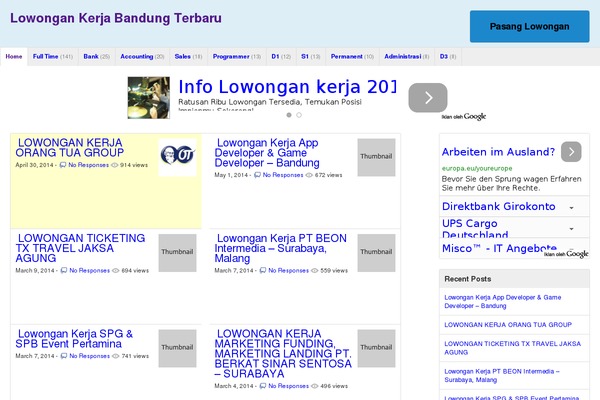Click the Orang Tua logo thumbnail
Viewport: 600px width, 400px height.
coord(178,157)
